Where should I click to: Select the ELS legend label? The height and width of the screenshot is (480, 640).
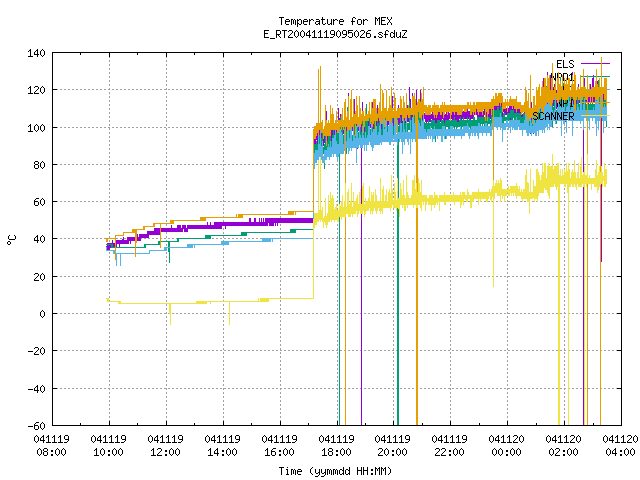click(x=565, y=64)
